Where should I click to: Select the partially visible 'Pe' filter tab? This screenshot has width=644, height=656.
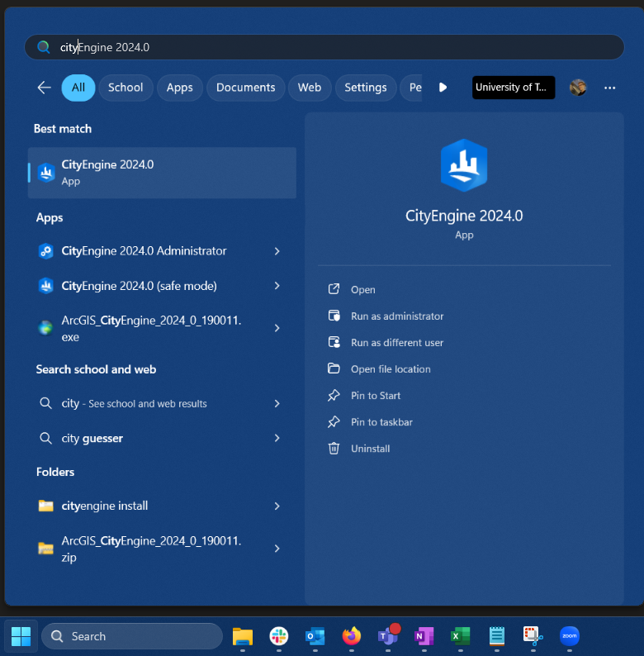[411, 88]
